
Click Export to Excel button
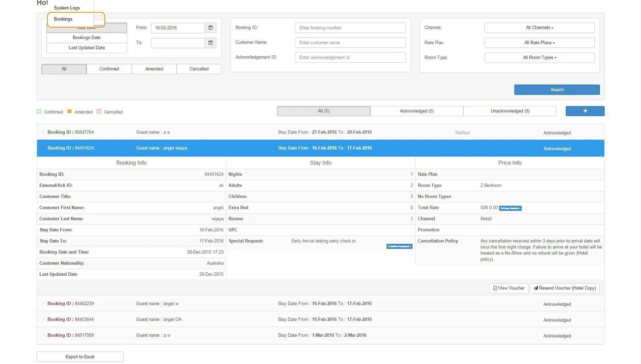point(80,357)
